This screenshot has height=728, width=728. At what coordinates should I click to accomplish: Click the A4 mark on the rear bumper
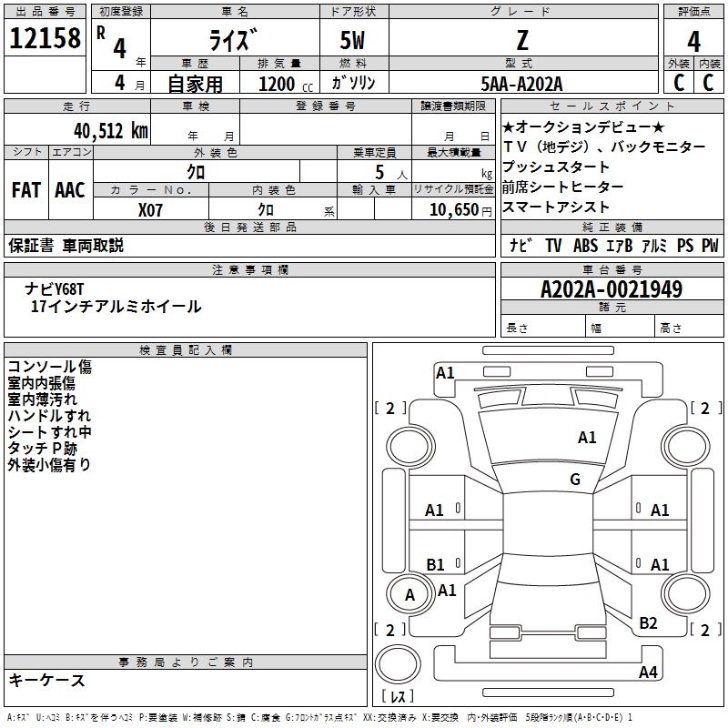[x=648, y=672]
